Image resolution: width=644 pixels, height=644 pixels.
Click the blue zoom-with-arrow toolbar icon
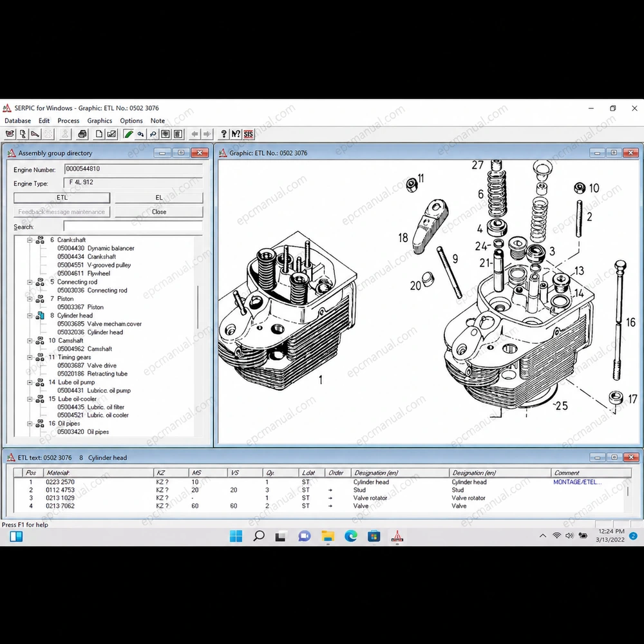click(140, 134)
